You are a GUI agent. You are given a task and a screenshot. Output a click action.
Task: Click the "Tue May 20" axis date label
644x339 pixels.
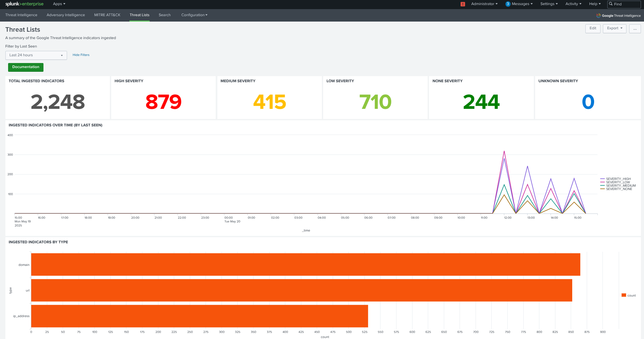point(233,221)
